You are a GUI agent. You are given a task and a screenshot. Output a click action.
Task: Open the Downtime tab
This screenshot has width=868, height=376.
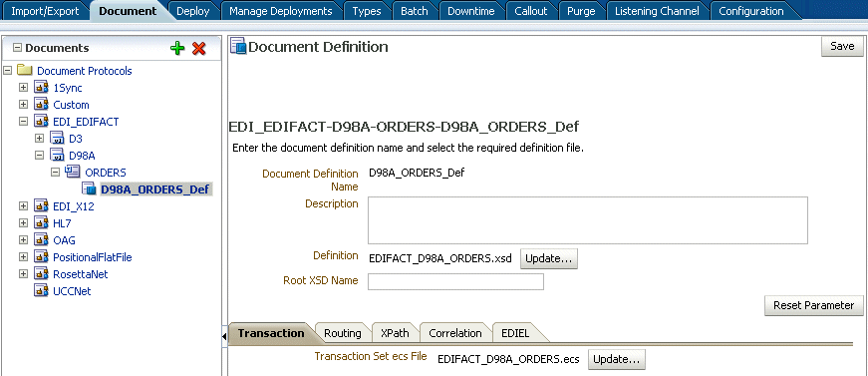pyautogui.click(x=471, y=11)
